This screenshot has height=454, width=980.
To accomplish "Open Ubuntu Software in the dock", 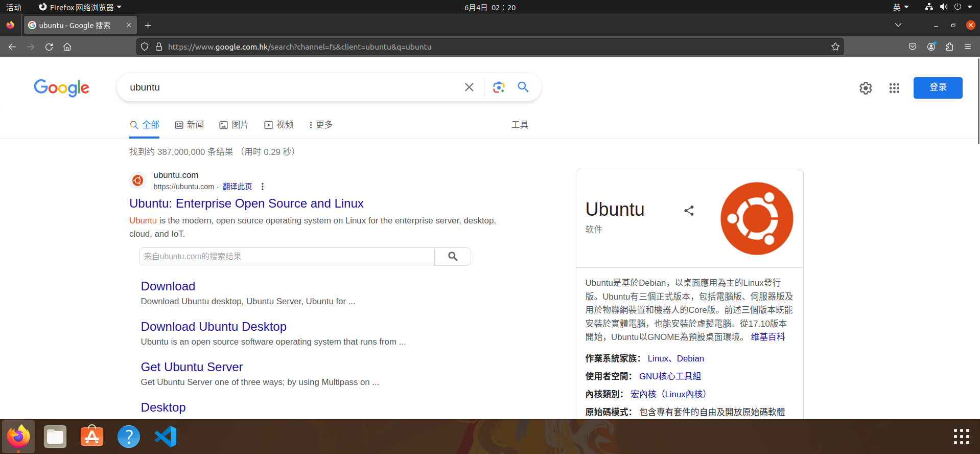I will (x=92, y=437).
